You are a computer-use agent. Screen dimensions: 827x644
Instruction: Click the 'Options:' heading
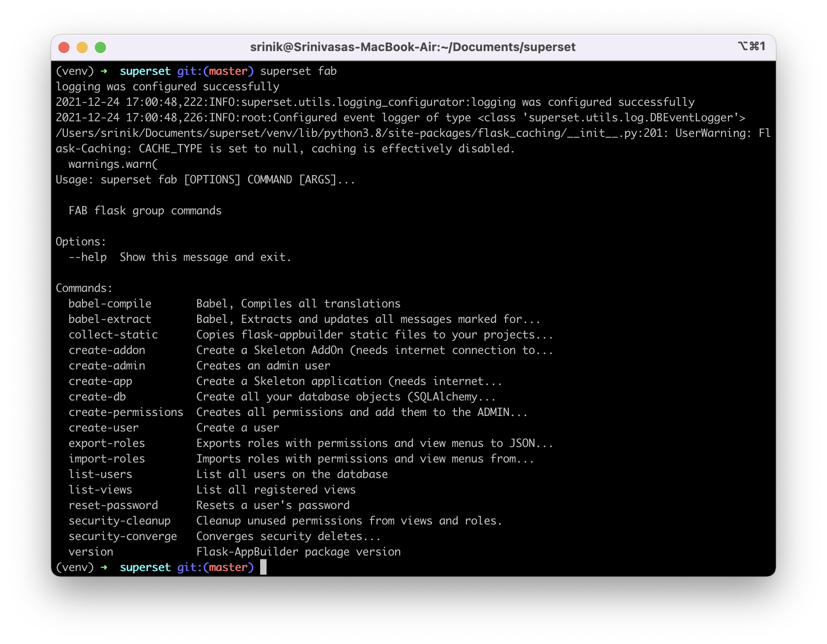(81, 242)
